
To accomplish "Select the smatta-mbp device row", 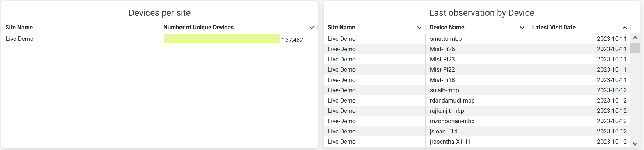I will [x=445, y=39].
